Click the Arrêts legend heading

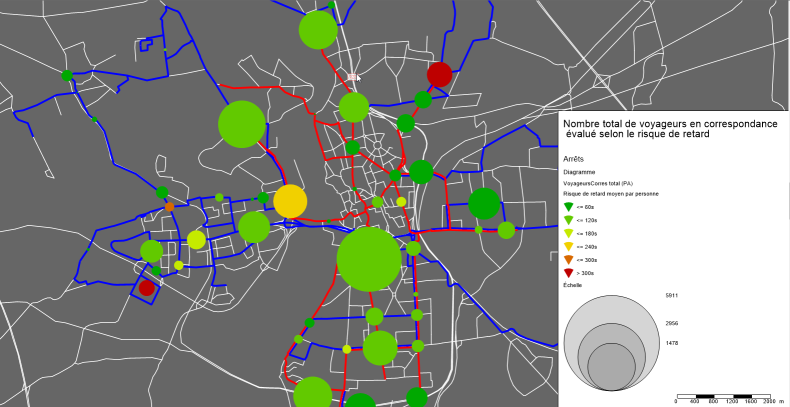574,158
